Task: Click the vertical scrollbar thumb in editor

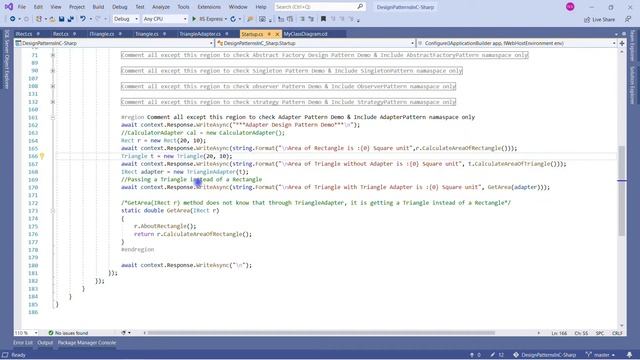Action: click(x=622, y=191)
